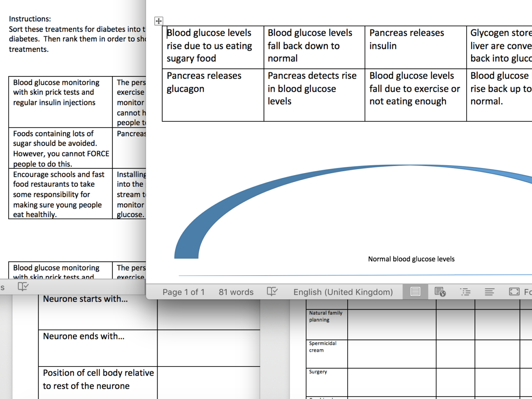Image resolution: width=532 pixels, height=399 pixels.
Task: Select the Print Layout view icon
Action: 415,291
